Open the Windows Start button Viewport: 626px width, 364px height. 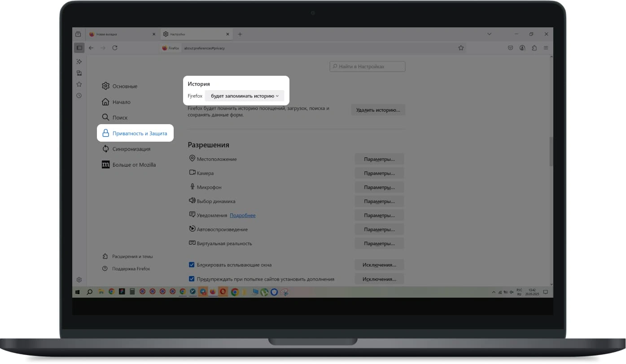pyautogui.click(x=78, y=292)
